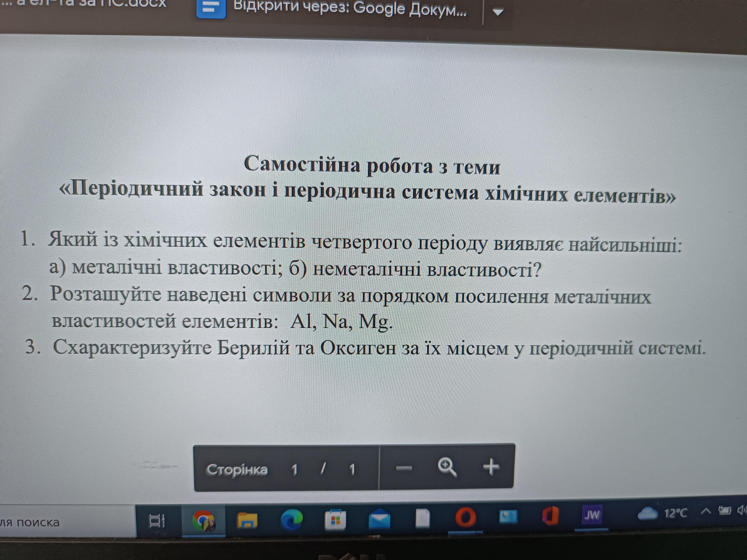The image size is (747, 560).
Task: Open Task View on the taskbar
Action: pyautogui.click(x=157, y=520)
